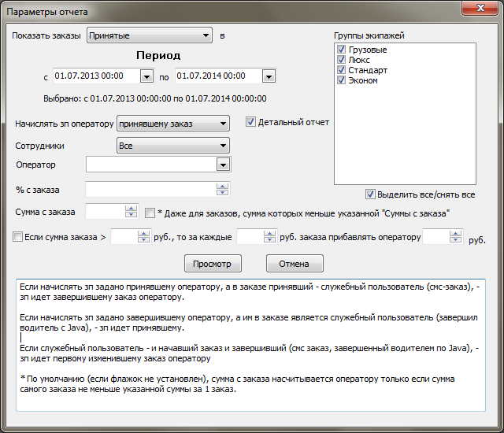This screenshot has width=504, height=433.
Task: Click the 'Просмотр' button
Action: coord(213,264)
